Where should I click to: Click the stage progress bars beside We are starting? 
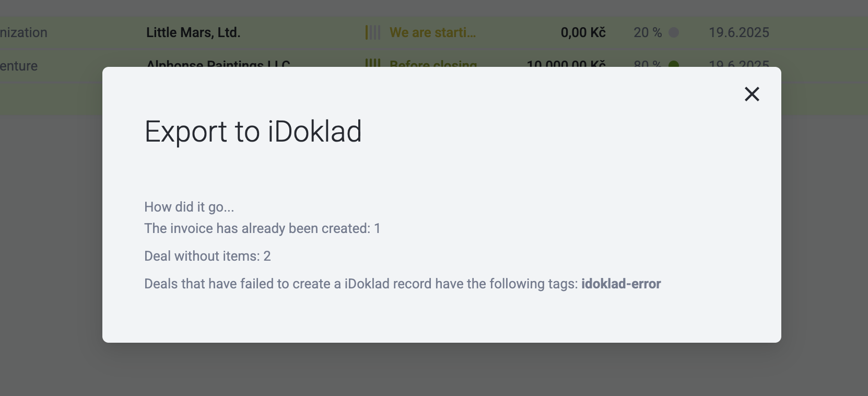tap(372, 32)
